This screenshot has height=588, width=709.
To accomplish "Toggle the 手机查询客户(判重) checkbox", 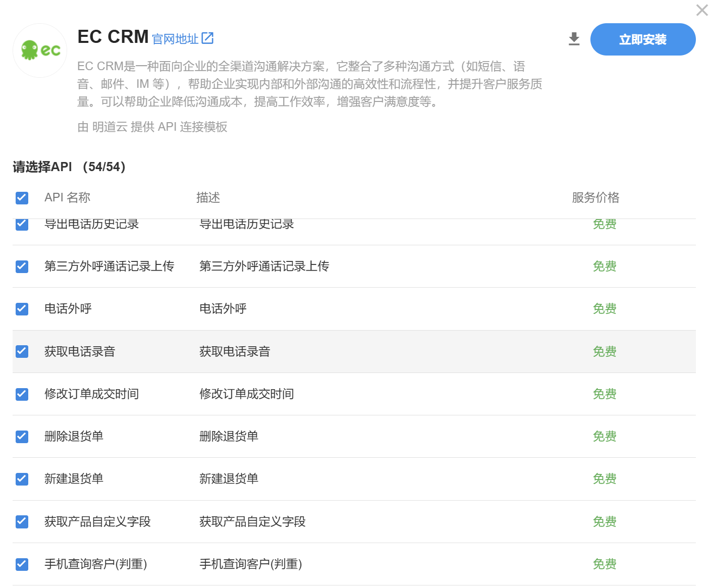I will point(22,564).
